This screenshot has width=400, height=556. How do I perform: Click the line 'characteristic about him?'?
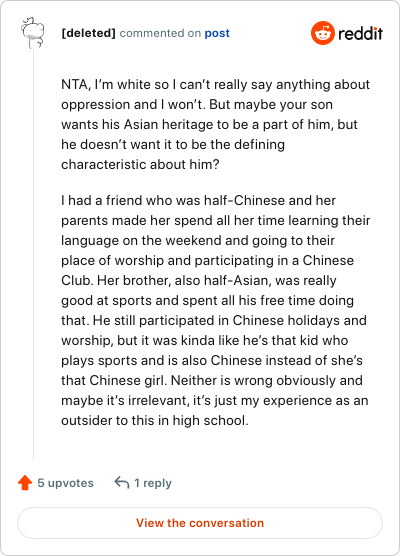coord(140,165)
